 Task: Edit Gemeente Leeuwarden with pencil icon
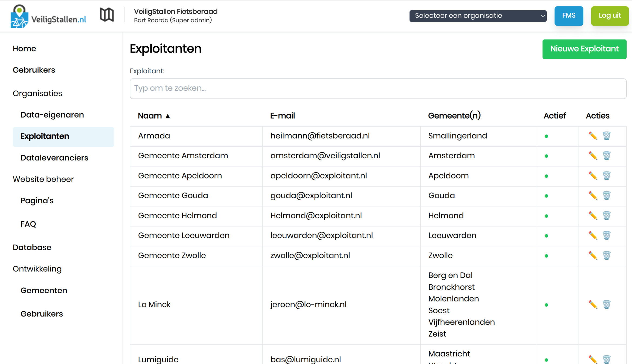coord(593,235)
